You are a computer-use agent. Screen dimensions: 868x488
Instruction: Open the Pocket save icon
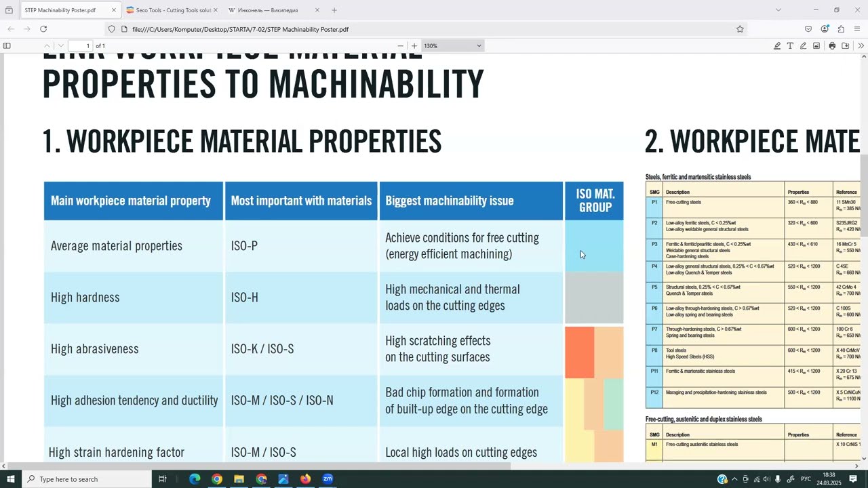(808, 29)
